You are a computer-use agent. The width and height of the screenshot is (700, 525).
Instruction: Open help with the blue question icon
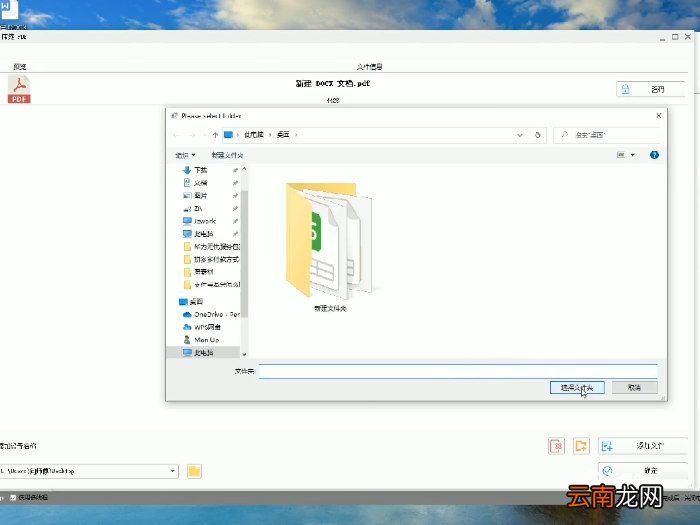(x=654, y=155)
